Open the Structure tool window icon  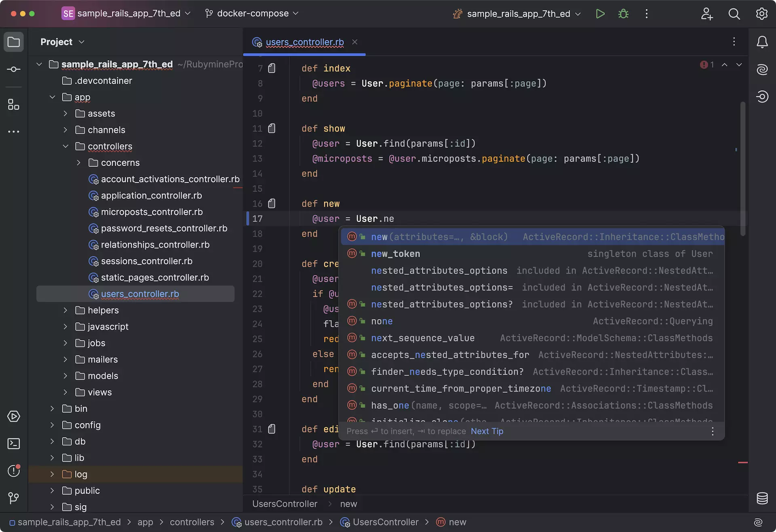[14, 105]
